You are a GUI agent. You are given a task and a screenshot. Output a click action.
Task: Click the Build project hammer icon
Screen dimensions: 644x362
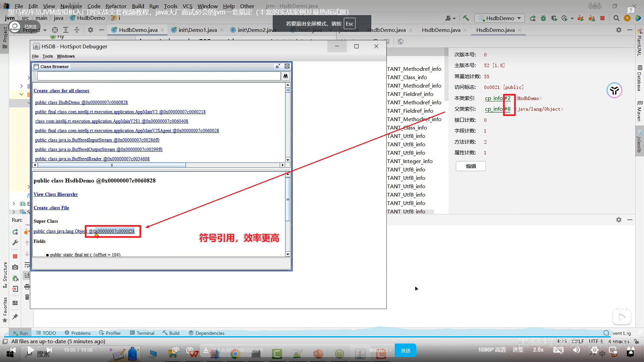pyautogui.click(x=466, y=18)
